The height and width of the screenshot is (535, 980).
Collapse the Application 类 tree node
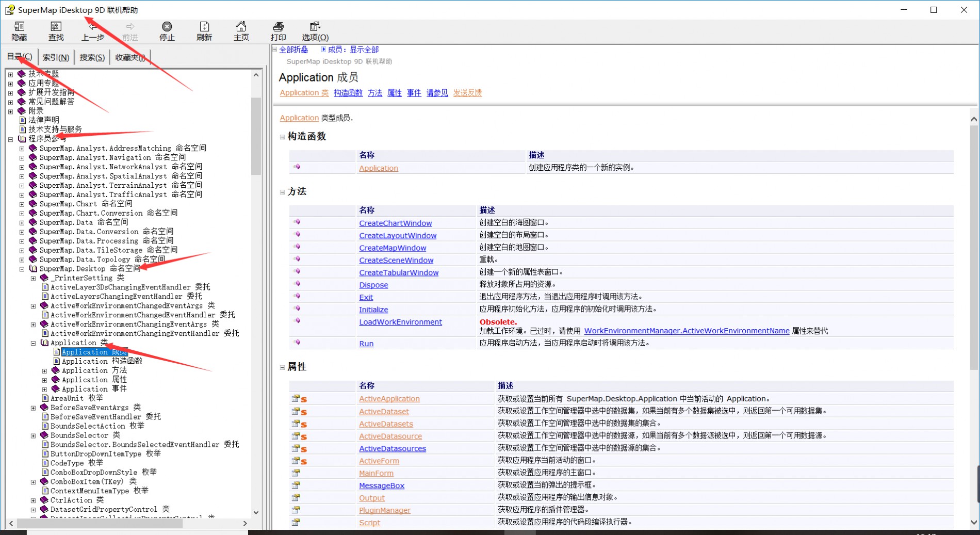[33, 343]
